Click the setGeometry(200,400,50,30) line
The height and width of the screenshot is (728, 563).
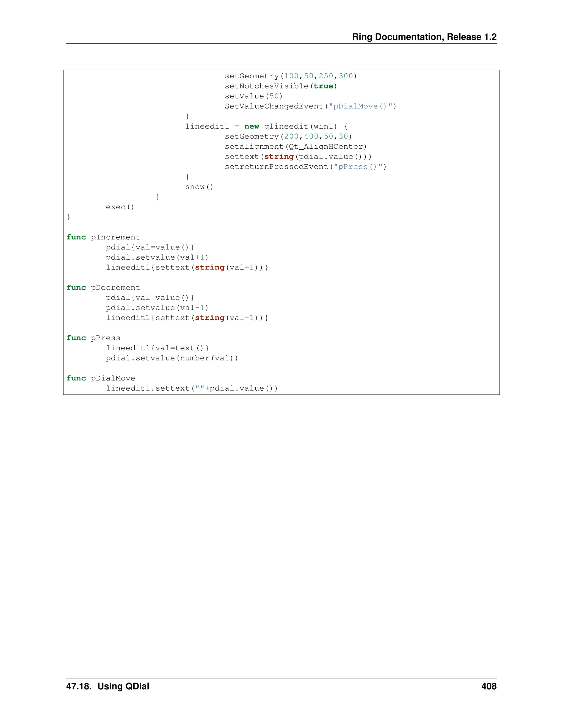click(x=288, y=137)
